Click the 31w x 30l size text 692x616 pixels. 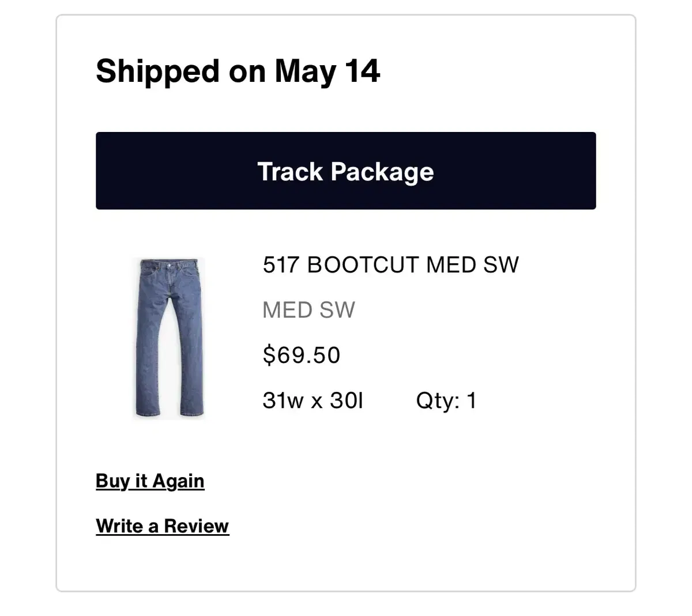[x=312, y=399]
